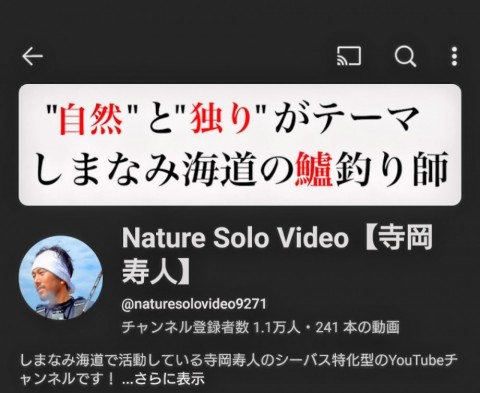Click description start しまなみ海道で活動している
480x393 pixels.
pyautogui.click(x=103, y=360)
